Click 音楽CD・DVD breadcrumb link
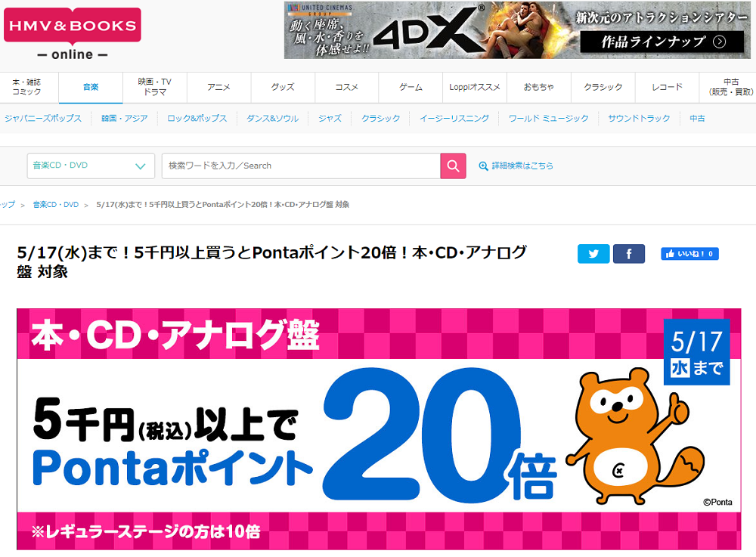This screenshot has width=756, height=557. click(55, 205)
